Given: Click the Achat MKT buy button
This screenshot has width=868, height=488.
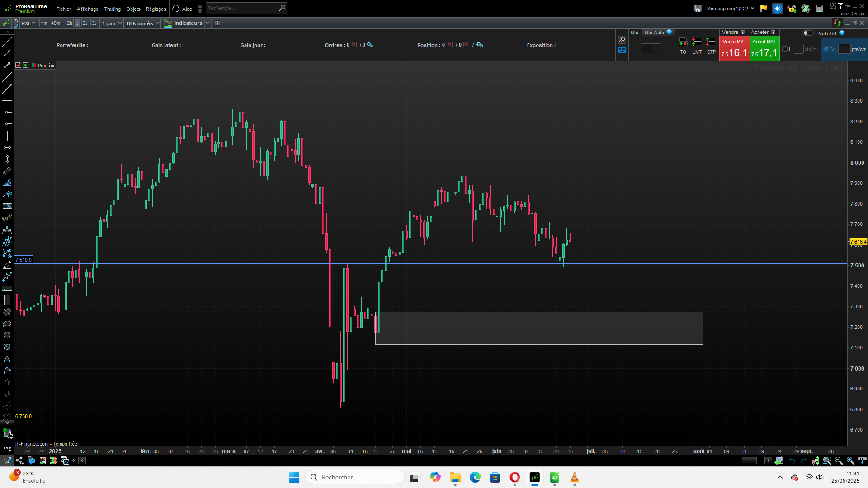Looking at the screenshot, I should click(764, 49).
